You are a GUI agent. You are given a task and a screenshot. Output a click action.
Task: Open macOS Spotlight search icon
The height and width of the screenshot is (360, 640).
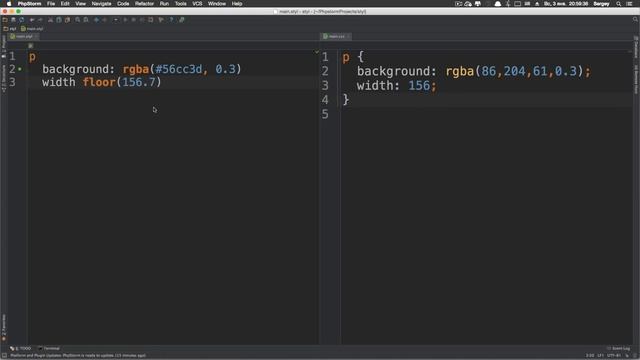(x=618, y=4)
